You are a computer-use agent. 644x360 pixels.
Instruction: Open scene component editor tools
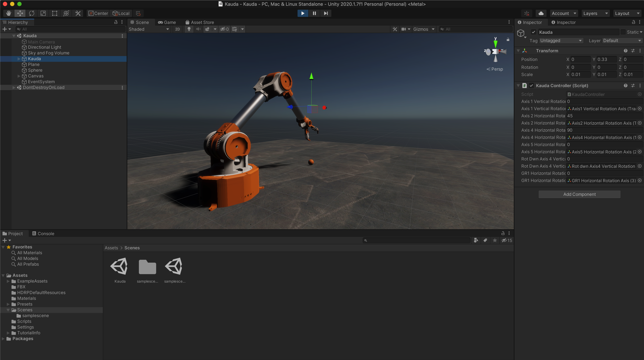(x=395, y=29)
